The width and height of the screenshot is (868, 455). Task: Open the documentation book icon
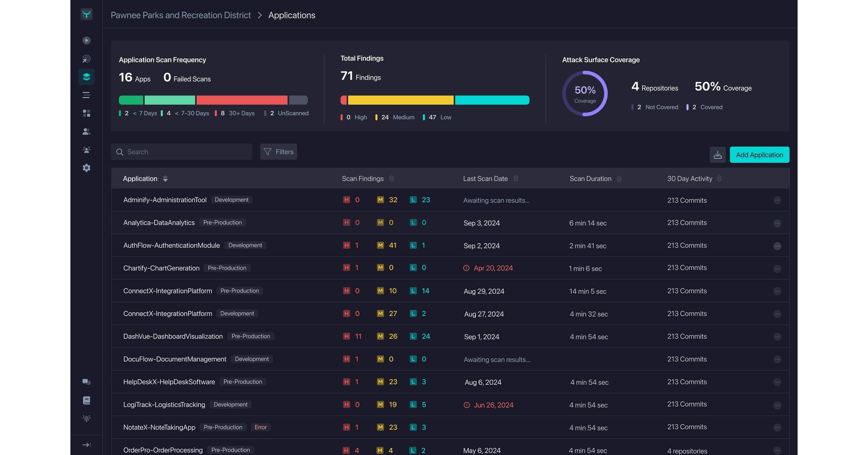click(x=86, y=400)
